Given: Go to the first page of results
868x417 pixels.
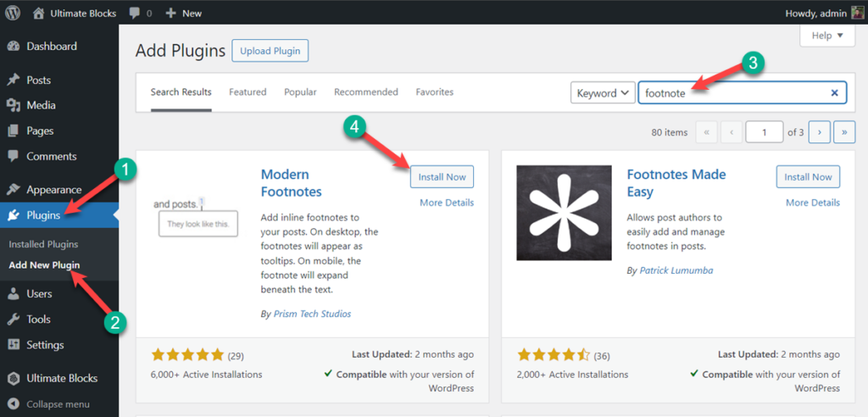Looking at the screenshot, I should (706, 132).
